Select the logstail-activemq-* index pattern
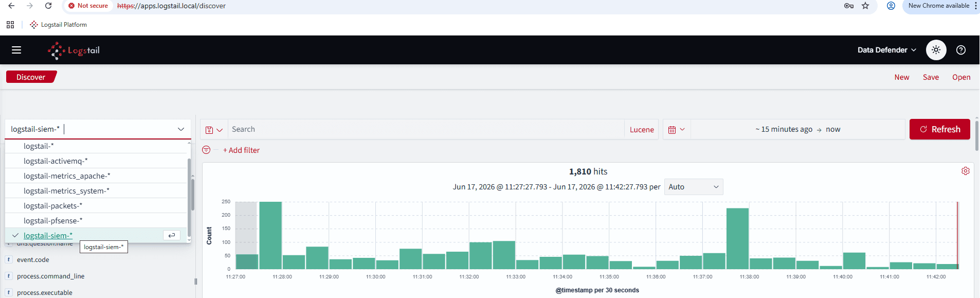Screen dimensions: 980x298 point(96,161)
